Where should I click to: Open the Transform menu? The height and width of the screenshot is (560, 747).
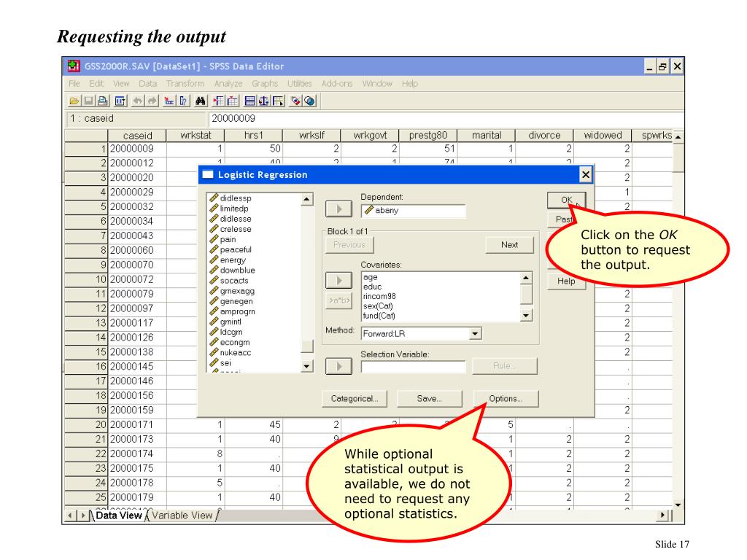(185, 83)
